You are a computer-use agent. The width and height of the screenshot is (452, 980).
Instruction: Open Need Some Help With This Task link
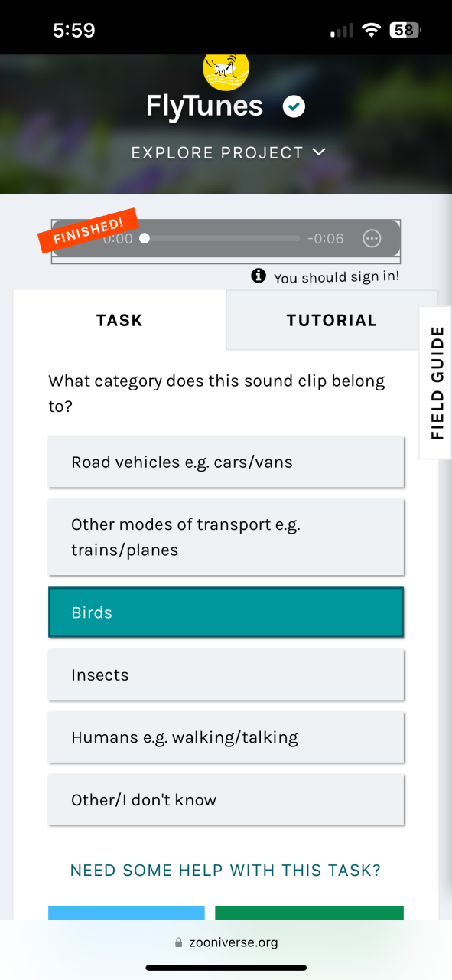click(226, 871)
